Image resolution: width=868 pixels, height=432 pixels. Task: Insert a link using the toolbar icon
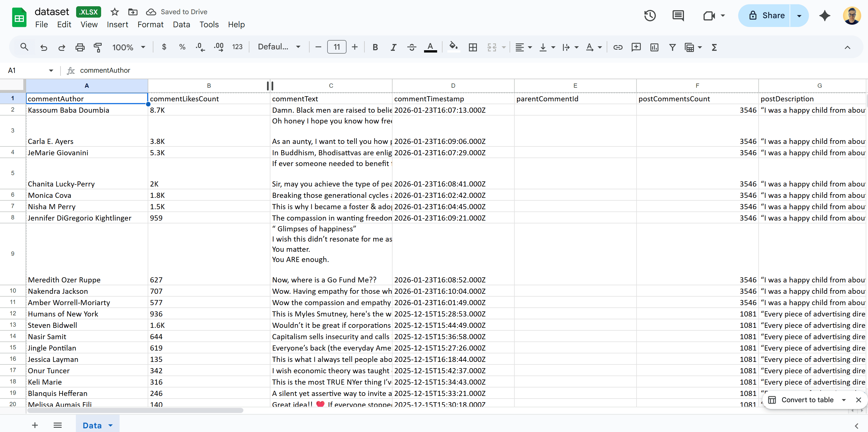(618, 47)
